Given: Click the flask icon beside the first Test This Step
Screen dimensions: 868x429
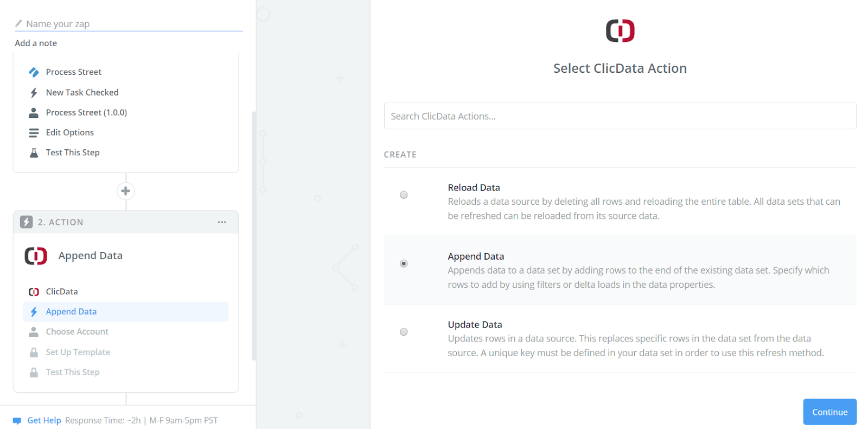Looking at the screenshot, I should [34, 153].
